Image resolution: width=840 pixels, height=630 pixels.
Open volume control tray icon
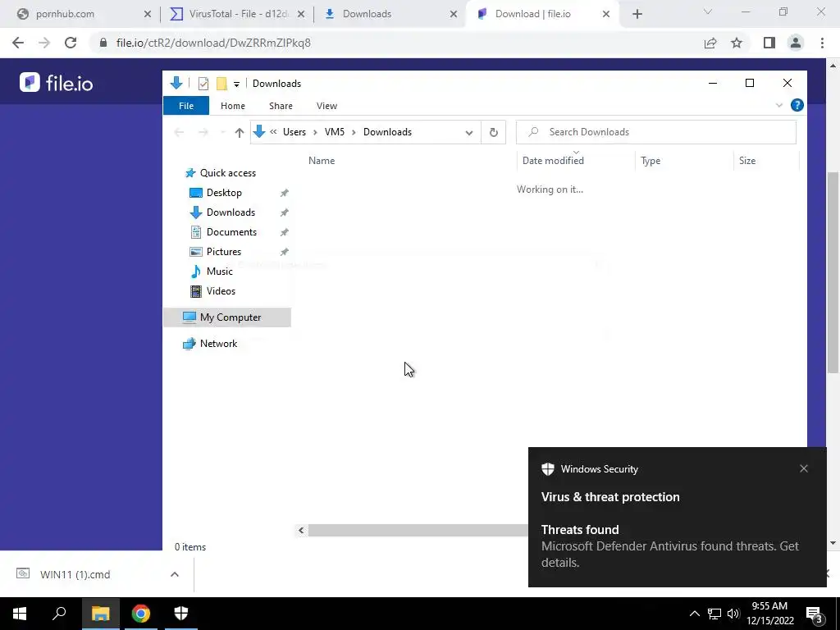pos(733,614)
